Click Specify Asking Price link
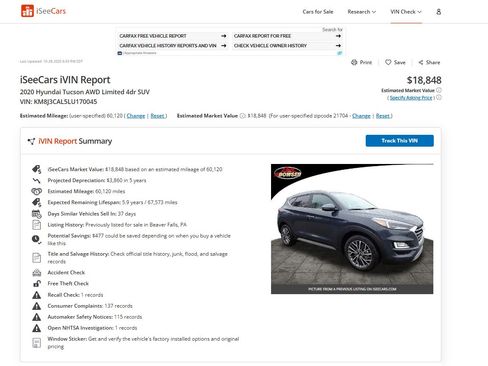488x366 pixels. pos(411,98)
